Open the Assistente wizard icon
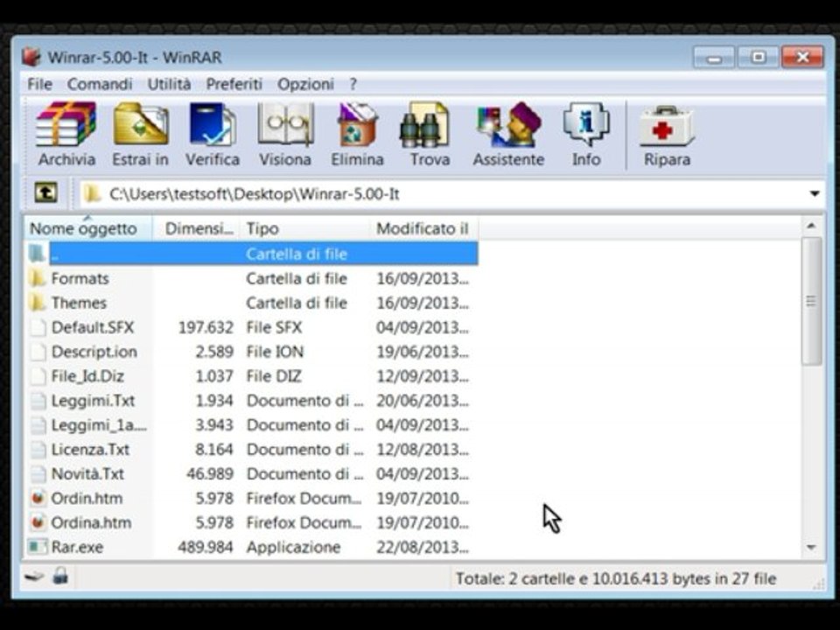The height and width of the screenshot is (630, 840). pyautogui.click(x=509, y=124)
